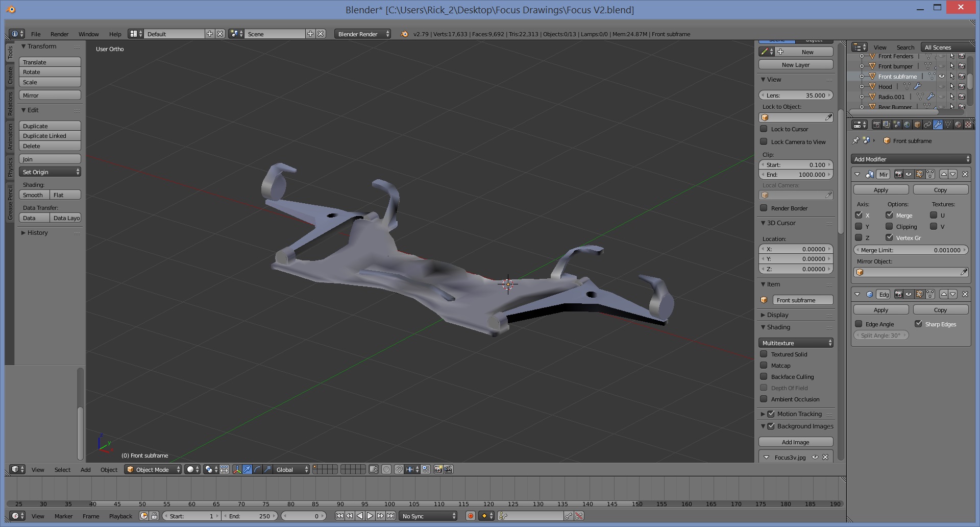Click the Hood modifier wrench in outliner
The image size is (980, 527).
[917, 86]
